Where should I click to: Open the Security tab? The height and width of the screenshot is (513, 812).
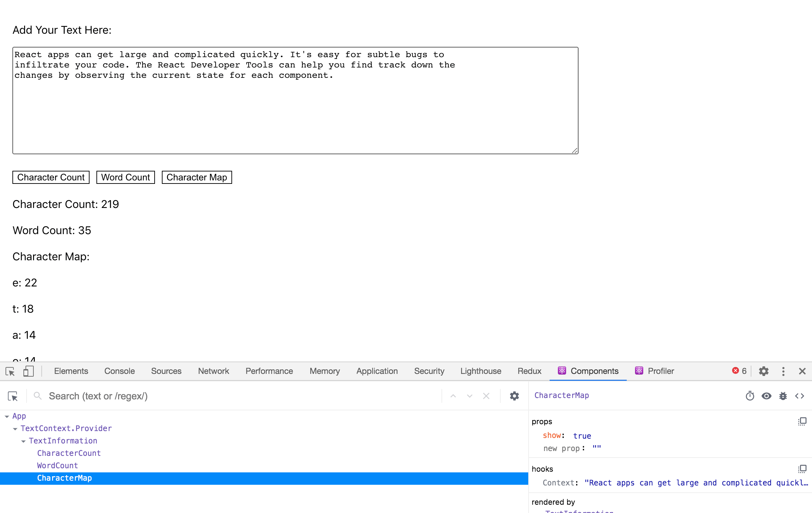(429, 371)
